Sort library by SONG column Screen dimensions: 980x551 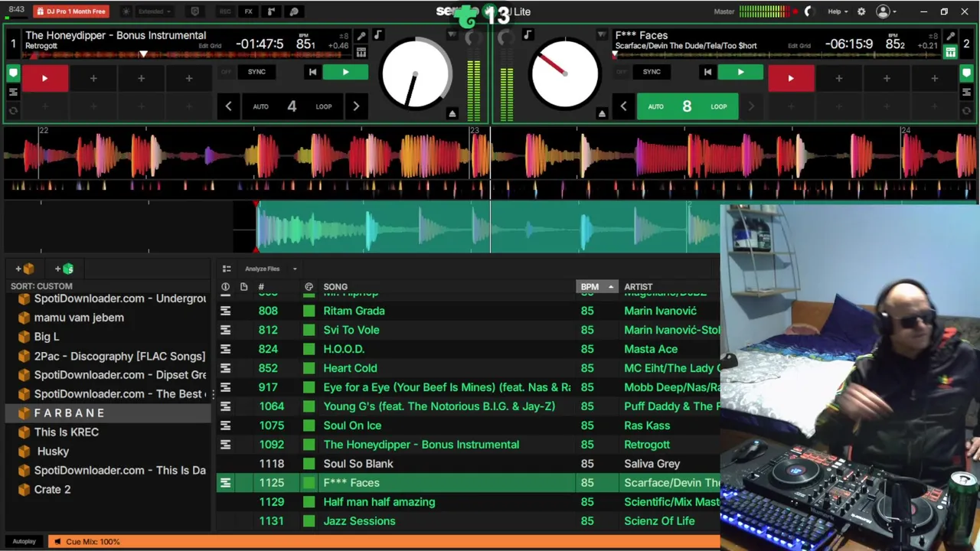point(335,287)
